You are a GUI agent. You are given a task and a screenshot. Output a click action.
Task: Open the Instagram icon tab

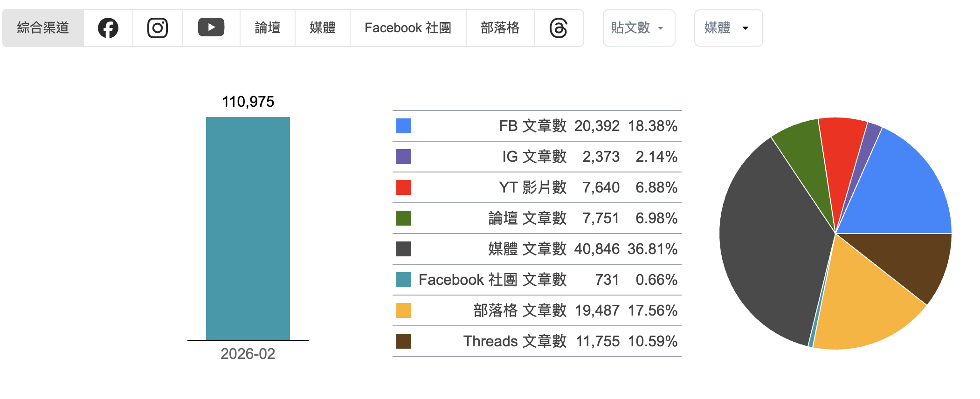pos(158,28)
